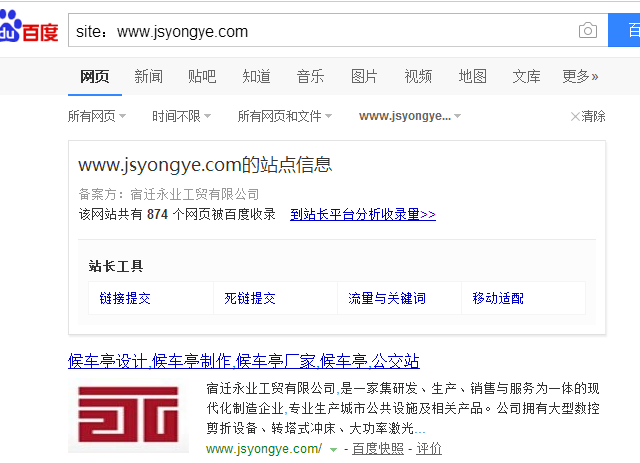Click the blue Baidu search button

coord(624,30)
